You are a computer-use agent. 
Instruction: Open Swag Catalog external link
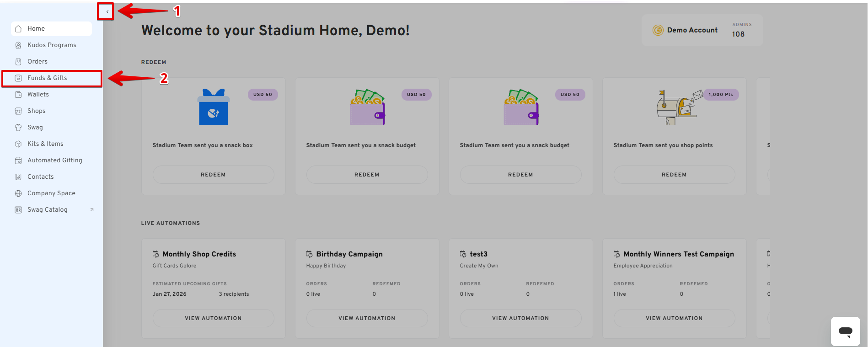pos(48,210)
